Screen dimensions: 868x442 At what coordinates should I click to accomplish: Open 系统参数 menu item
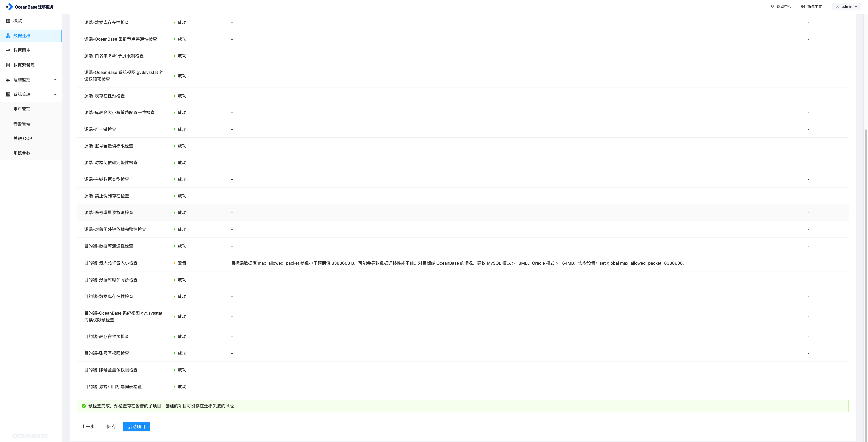pos(22,153)
